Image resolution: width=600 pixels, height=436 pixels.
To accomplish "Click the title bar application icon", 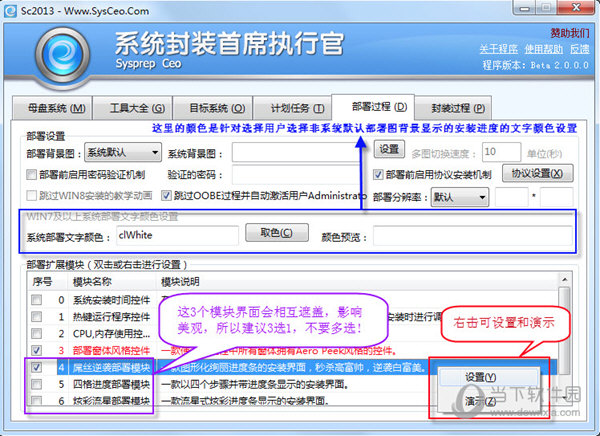I will (x=10, y=10).
